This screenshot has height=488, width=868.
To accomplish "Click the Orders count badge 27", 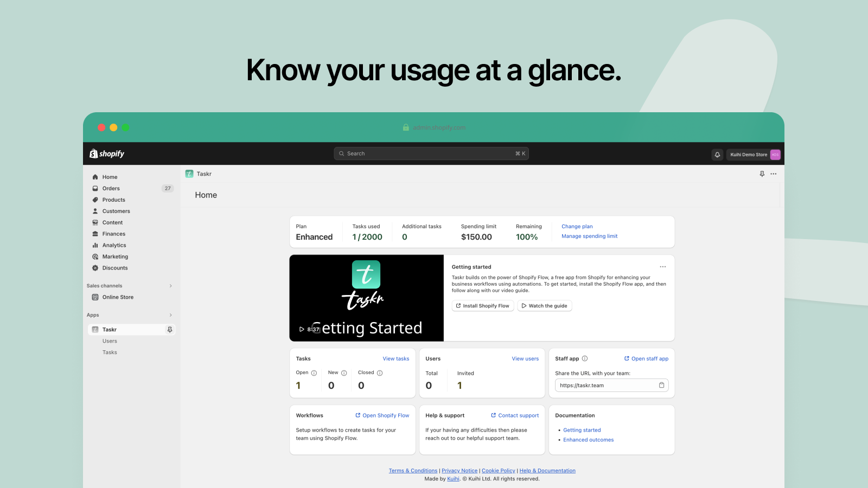I will [x=168, y=189].
